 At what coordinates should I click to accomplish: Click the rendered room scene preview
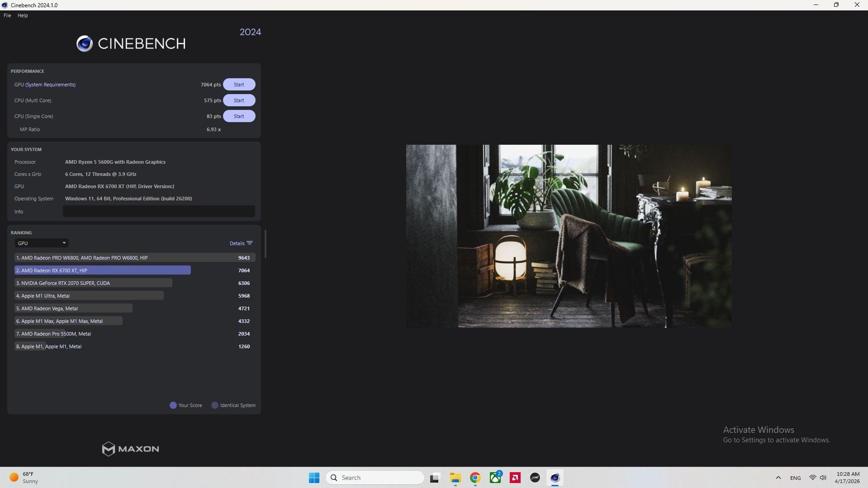click(569, 236)
